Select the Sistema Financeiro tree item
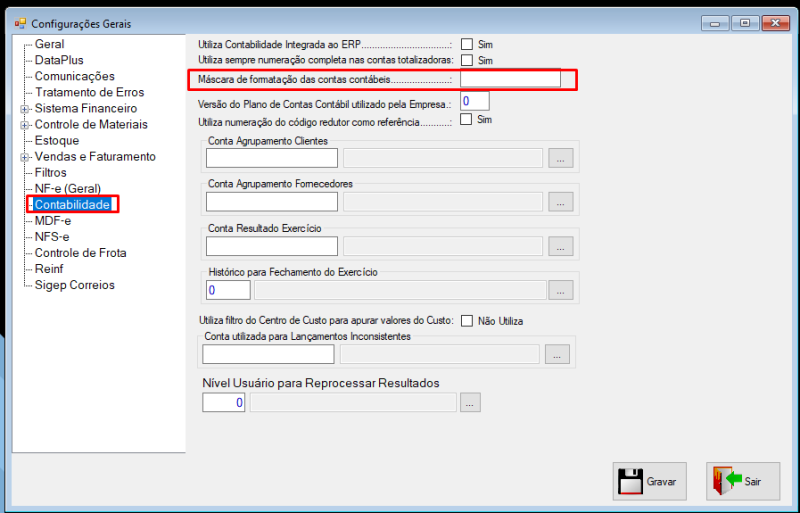The image size is (800, 513). click(86, 108)
